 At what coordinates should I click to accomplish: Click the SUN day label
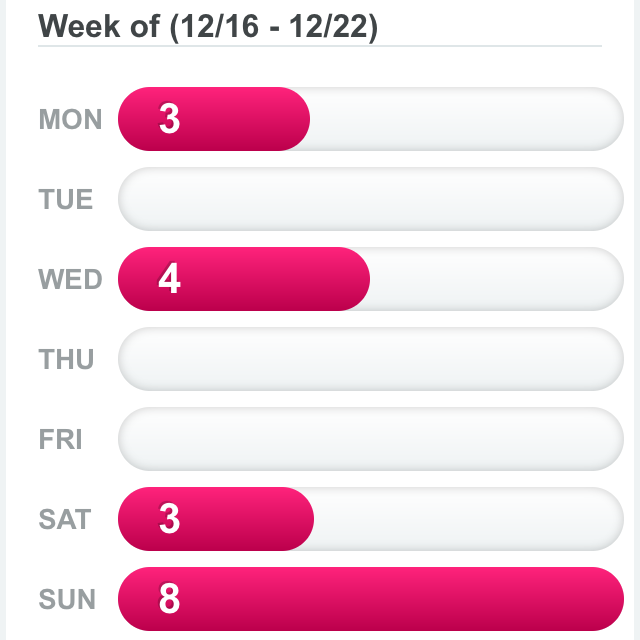[67, 599]
